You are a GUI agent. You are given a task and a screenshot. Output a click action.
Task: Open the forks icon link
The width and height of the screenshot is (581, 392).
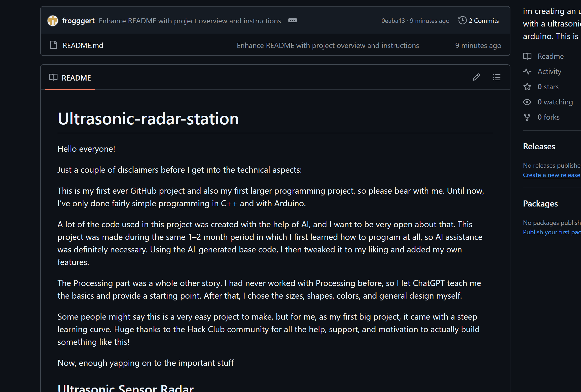[527, 117]
